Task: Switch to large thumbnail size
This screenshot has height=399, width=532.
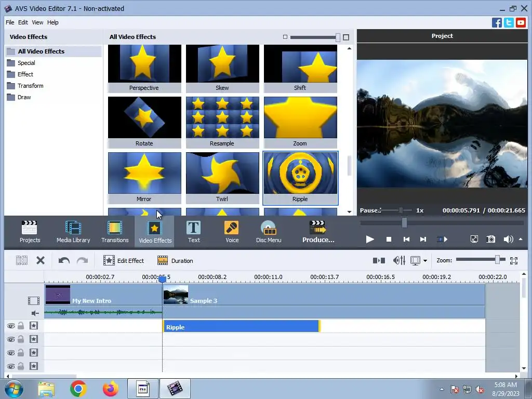Action: point(346,37)
